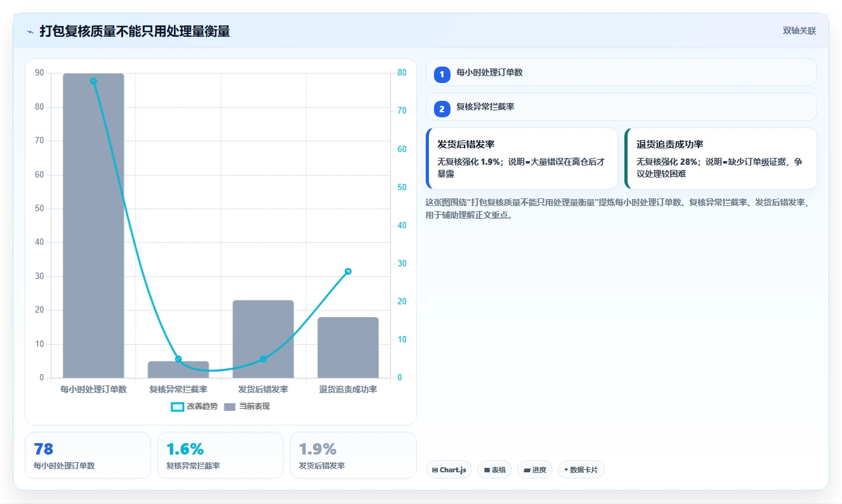
Task: Click the 78 每小时处理订单数 stat card
Action: [88, 455]
